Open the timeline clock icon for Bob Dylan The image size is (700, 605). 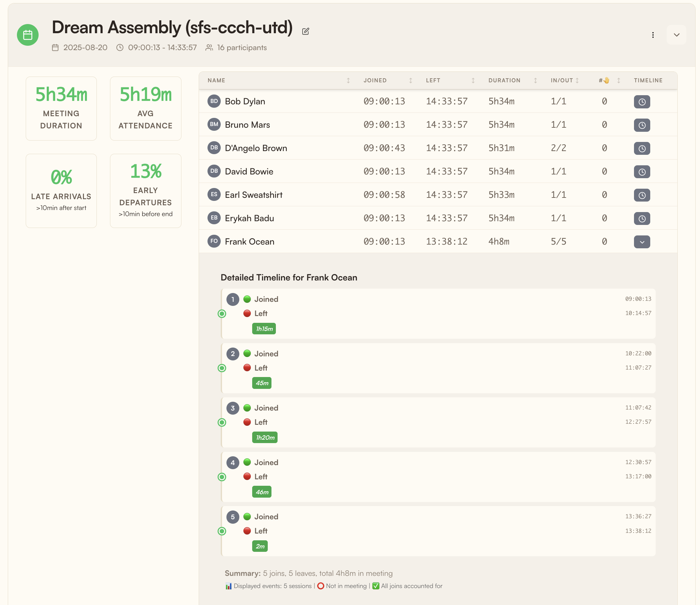[x=642, y=101]
